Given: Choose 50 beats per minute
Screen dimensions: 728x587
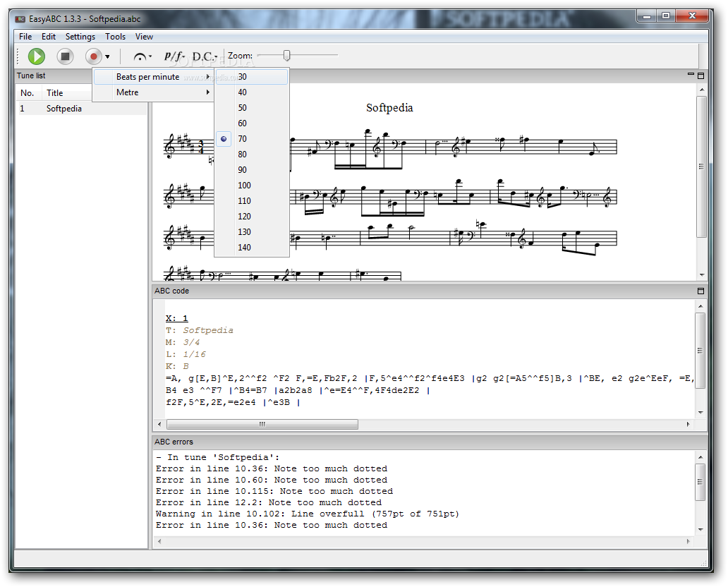Looking at the screenshot, I should [252, 108].
